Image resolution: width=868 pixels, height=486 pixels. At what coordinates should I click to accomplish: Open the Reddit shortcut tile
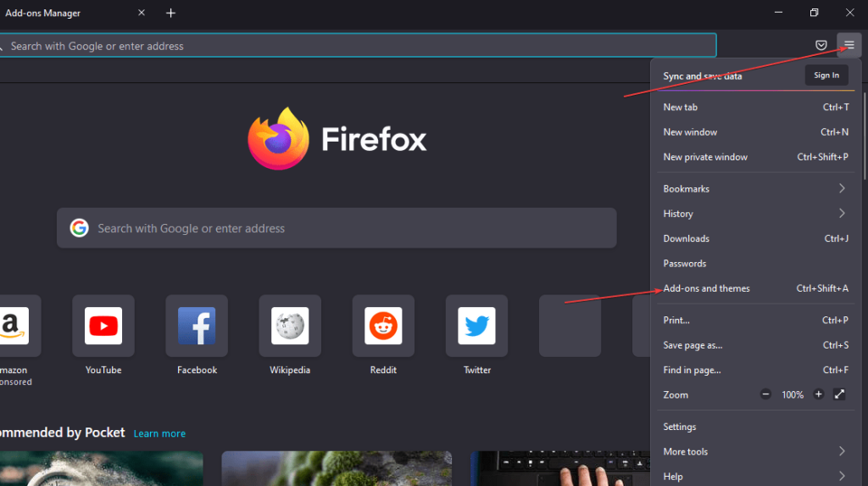coord(383,326)
